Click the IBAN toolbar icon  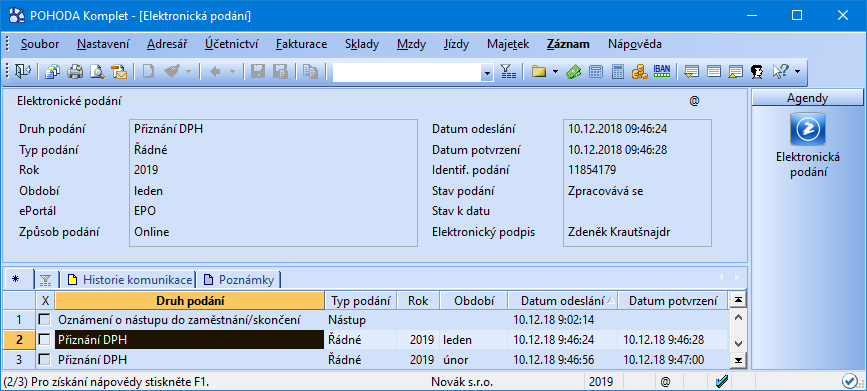(662, 70)
